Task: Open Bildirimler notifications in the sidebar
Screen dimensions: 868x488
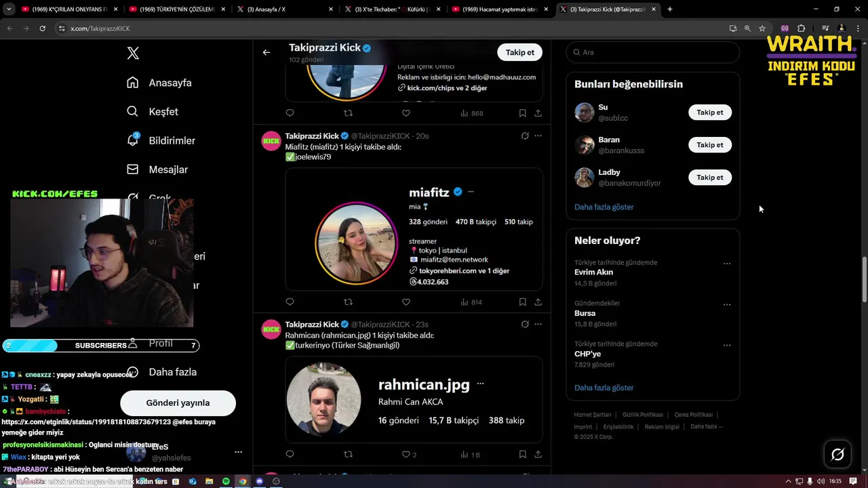Action: coord(161,140)
